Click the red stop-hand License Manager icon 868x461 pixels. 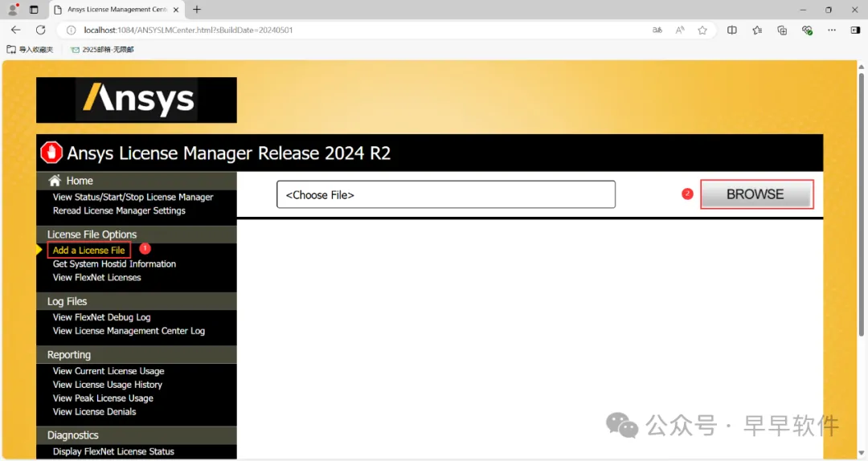tap(51, 153)
